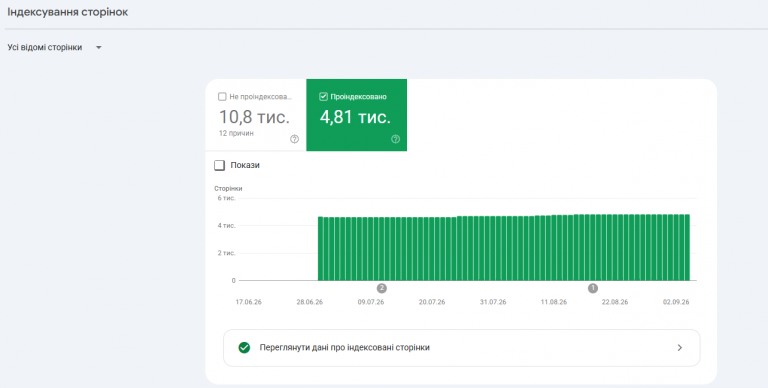Open Переглянути дані про індексовані сторінки
The width and height of the screenshot is (768, 388).
coord(461,348)
